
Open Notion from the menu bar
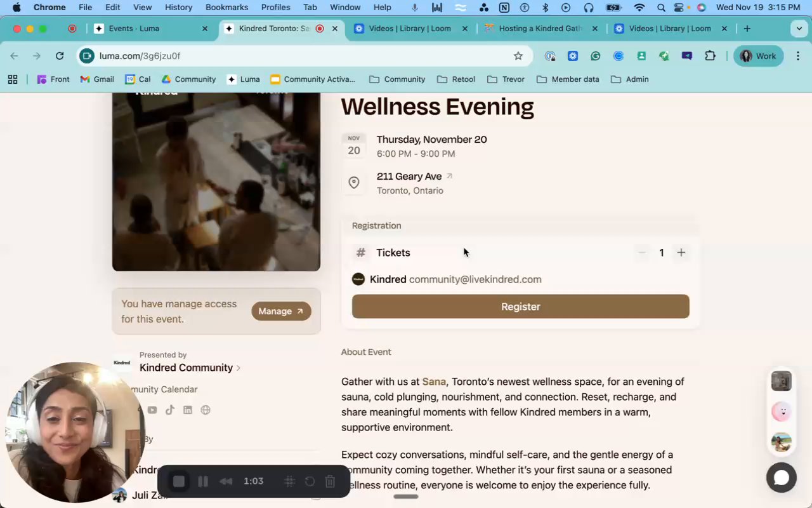(504, 8)
